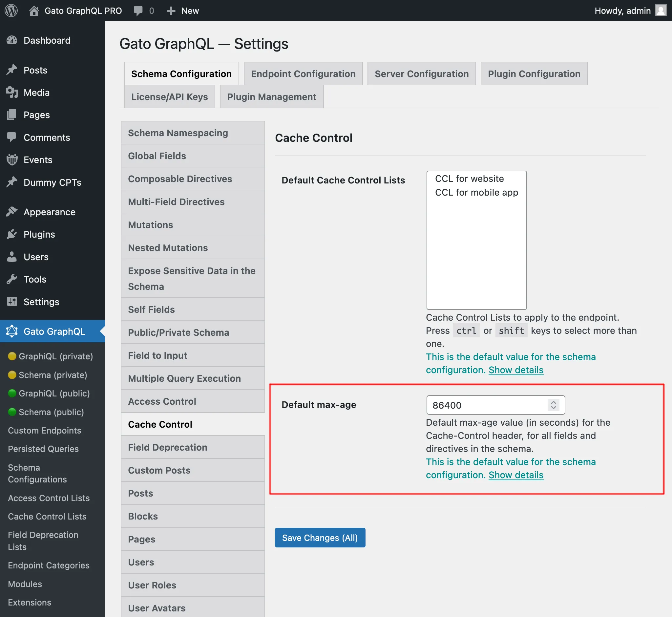Click the admin avatar icon

(x=661, y=11)
